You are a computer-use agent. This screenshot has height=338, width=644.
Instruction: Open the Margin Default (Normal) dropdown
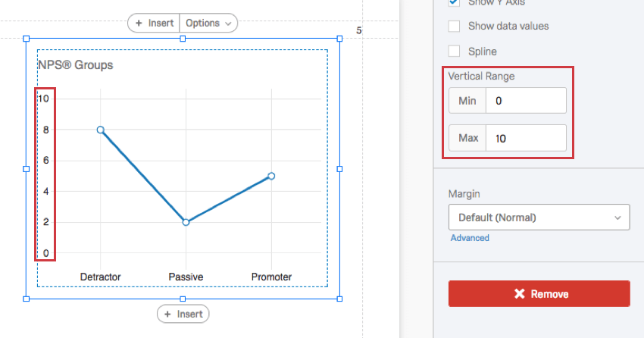(539, 218)
